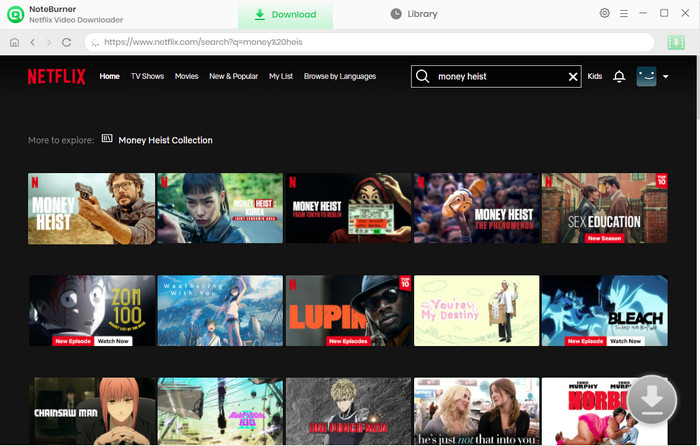Click the Money Heist Collection icon
The width and height of the screenshot is (700, 446).
tap(107, 138)
